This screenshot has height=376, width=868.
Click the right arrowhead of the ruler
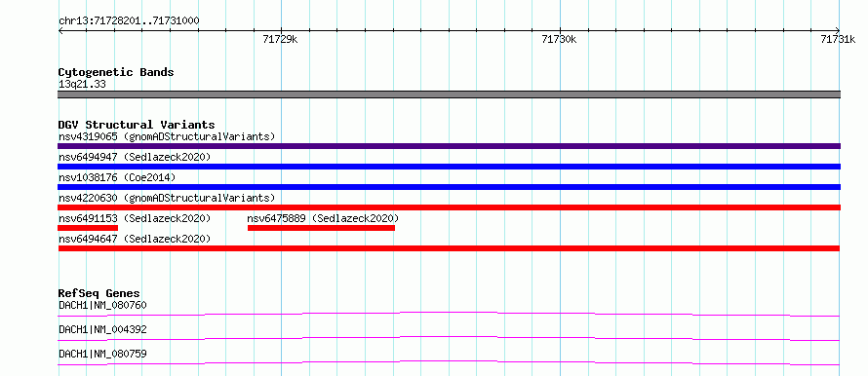click(x=838, y=31)
